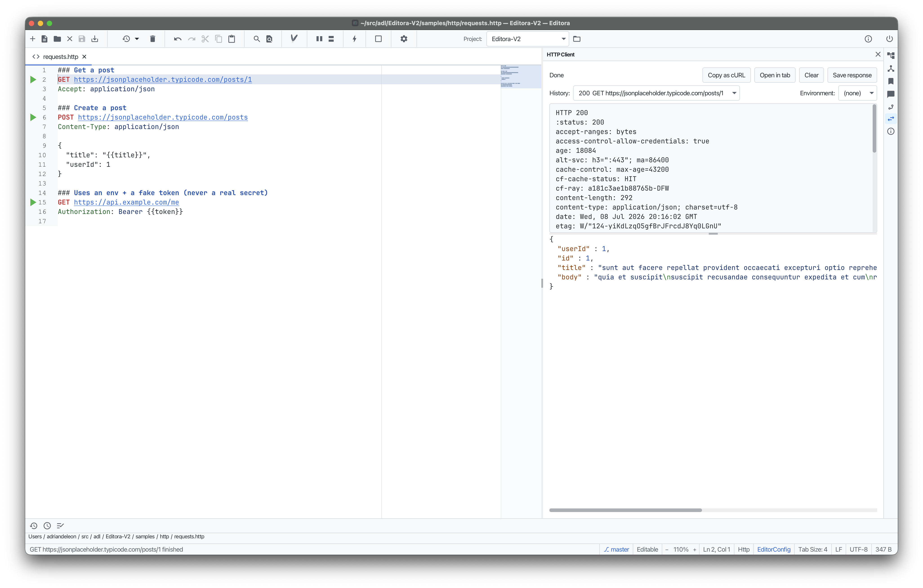Click the open folder icon in the toolbar
Image resolution: width=923 pixels, height=588 pixels.
(57, 39)
